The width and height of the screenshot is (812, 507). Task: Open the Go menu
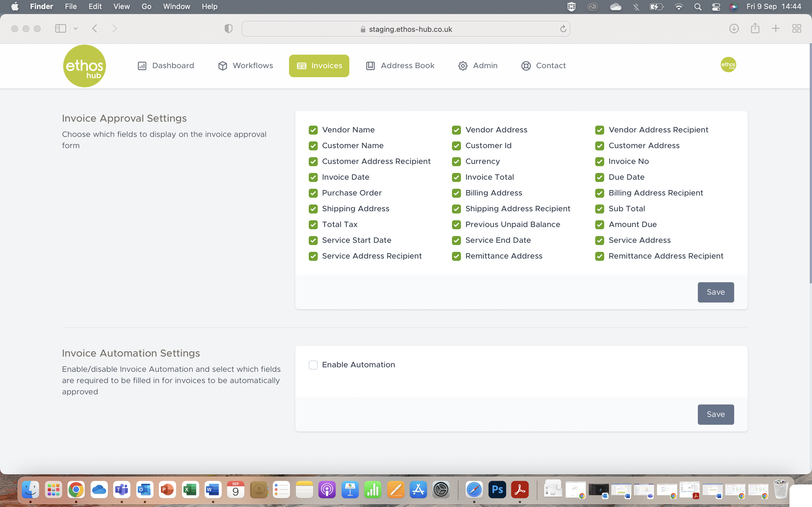[146, 6]
